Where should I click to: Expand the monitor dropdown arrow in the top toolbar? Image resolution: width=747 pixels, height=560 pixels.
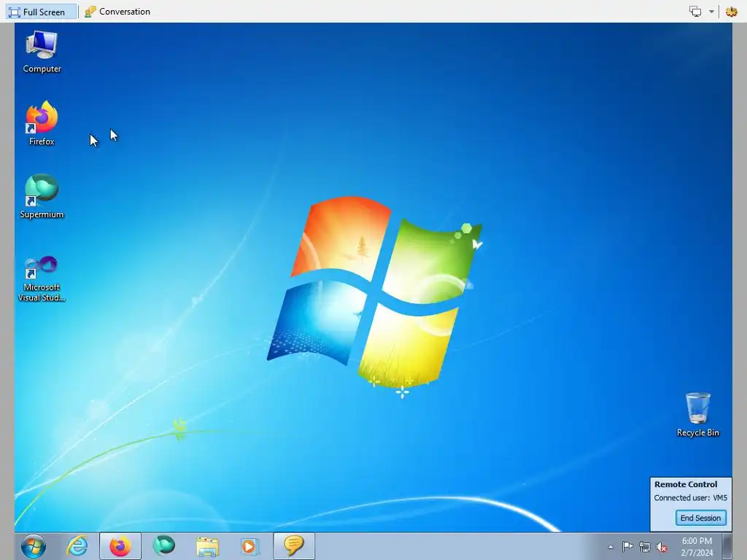coord(711,12)
